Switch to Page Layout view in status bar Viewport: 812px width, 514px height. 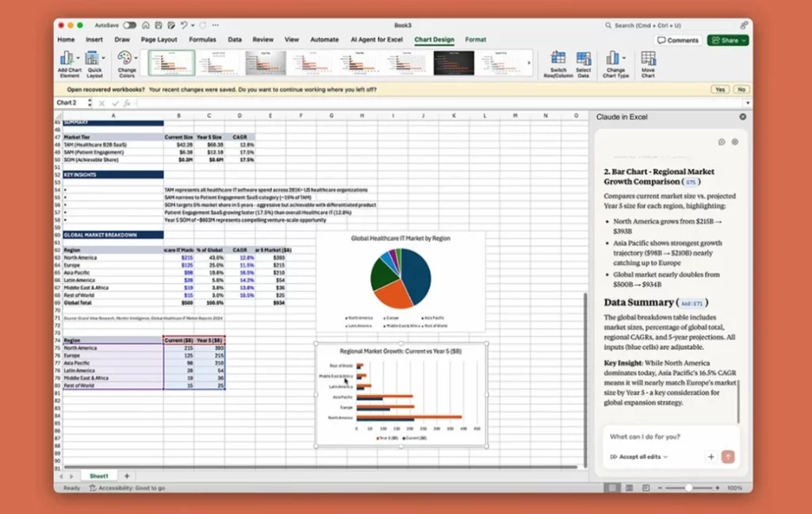[x=628, y=488]
